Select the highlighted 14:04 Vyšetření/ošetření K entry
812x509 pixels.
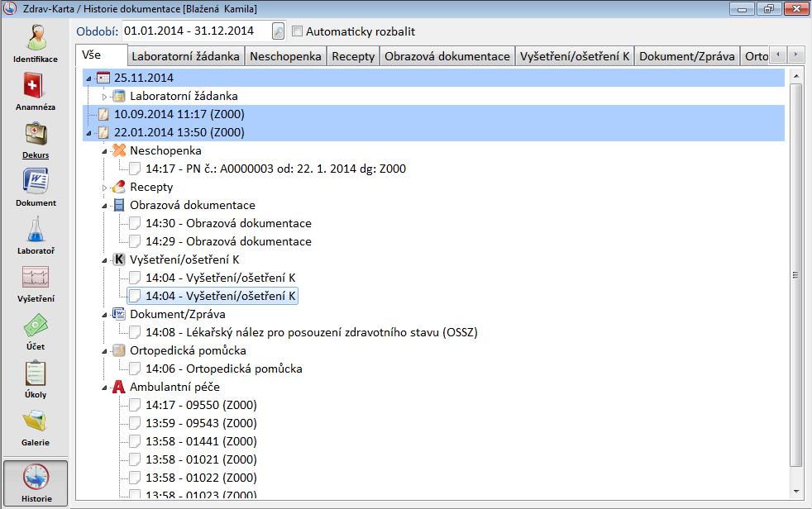click(213, 296)
